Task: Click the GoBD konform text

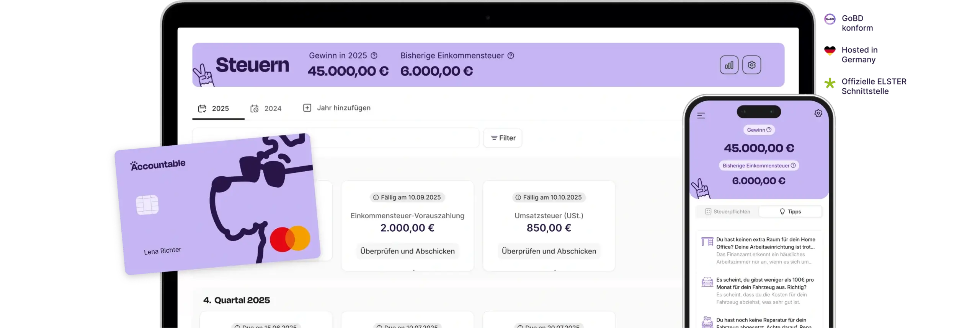Action: tap(857, 23)
